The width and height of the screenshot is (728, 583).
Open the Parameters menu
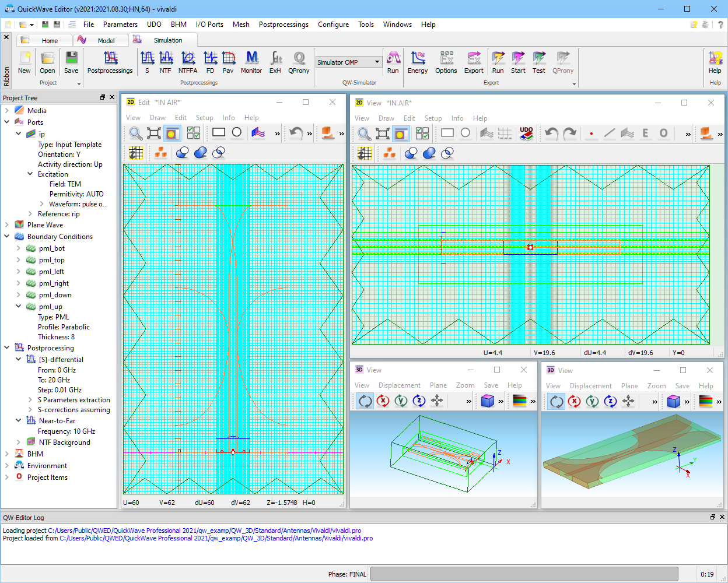click(x=120, y=24)
